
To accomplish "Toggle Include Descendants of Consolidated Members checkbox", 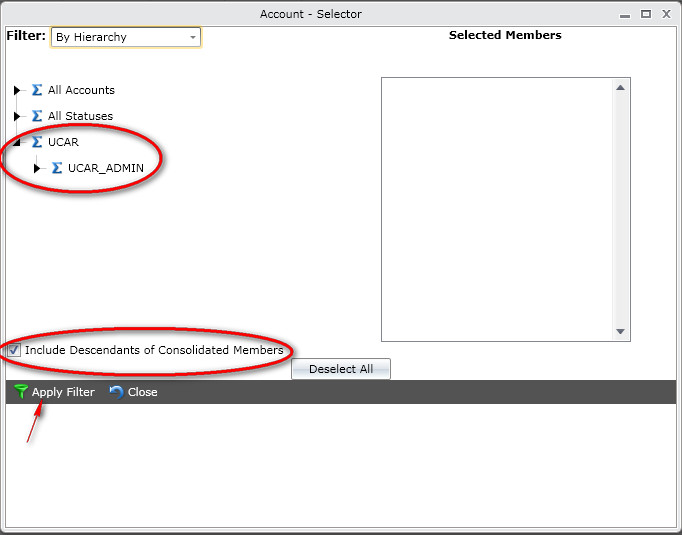I will pyautogui.click(x=14, y=350).
